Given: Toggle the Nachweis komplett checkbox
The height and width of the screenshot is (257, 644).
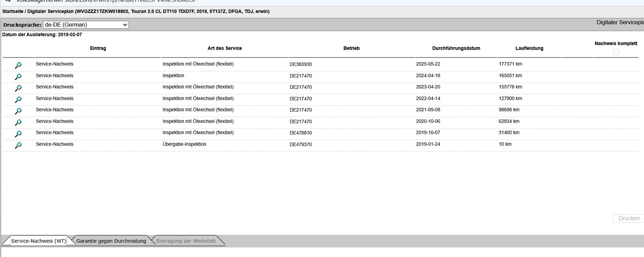Looking at the screenshot, I should (x=616, y=52).
